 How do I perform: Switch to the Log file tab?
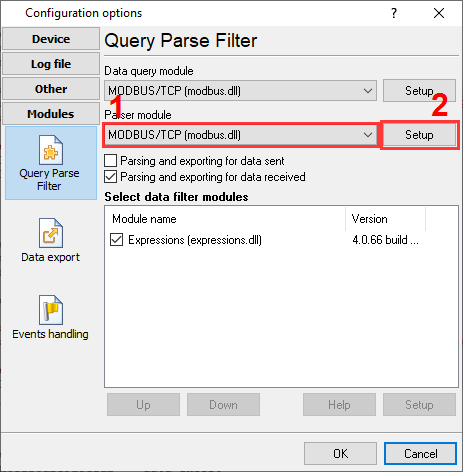tap(51, 64)
